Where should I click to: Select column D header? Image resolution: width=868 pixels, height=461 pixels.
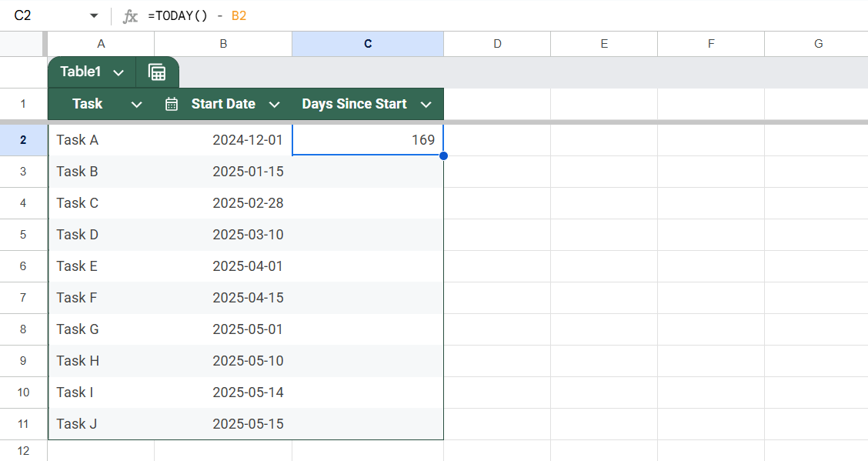(497, 44)
